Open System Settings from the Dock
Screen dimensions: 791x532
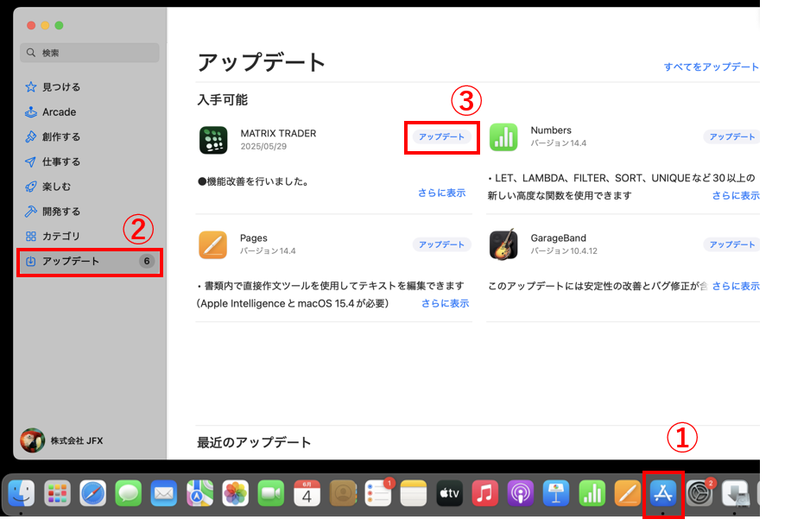pyautogui.click(x=699, y=492)
